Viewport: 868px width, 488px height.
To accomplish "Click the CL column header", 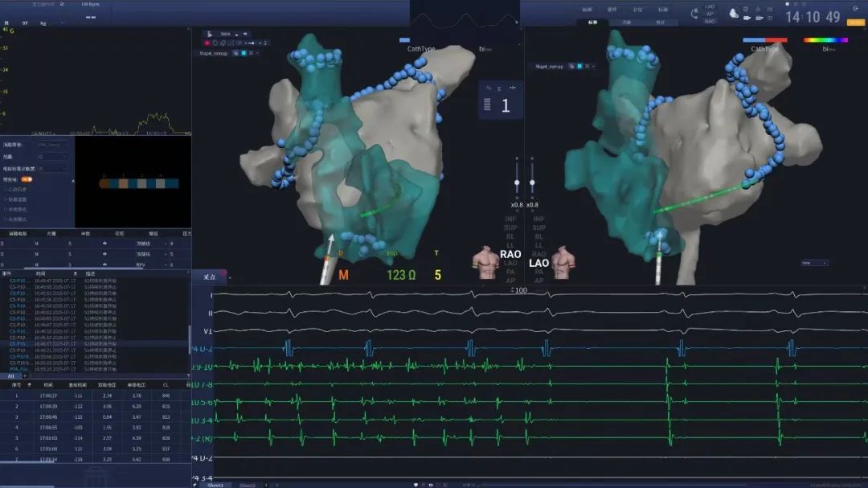I will 166,384.
